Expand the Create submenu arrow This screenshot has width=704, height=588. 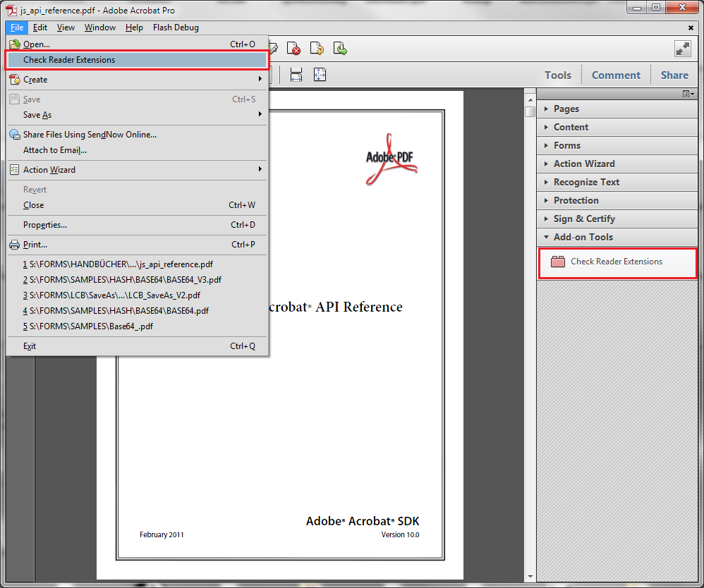260,79
